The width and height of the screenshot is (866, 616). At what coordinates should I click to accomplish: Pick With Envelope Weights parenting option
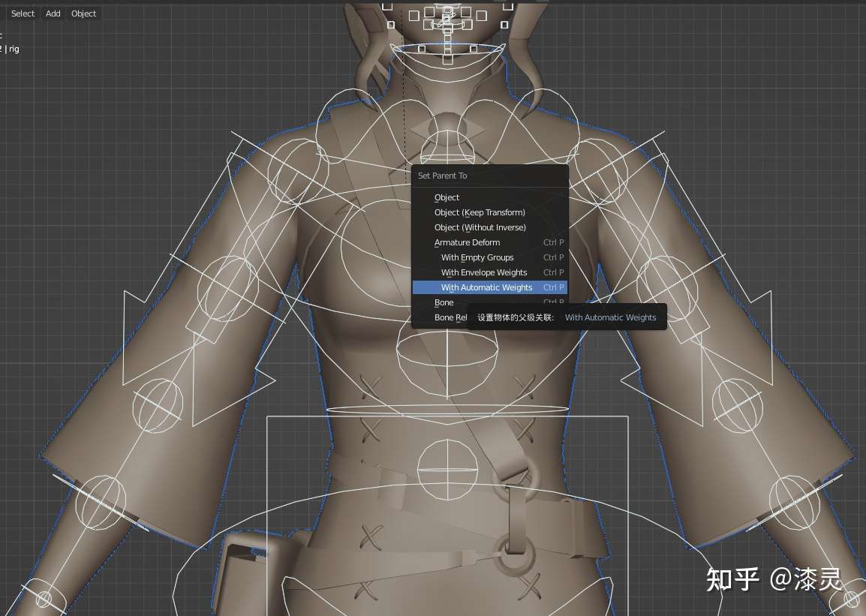[x=483, y=272]
